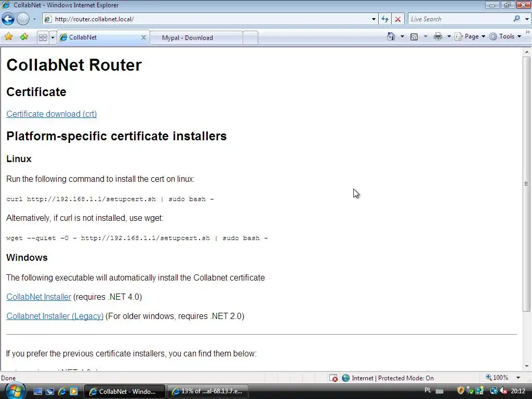Click the Print icon
This screenshot has height=399, width=532.
[438, 36]
